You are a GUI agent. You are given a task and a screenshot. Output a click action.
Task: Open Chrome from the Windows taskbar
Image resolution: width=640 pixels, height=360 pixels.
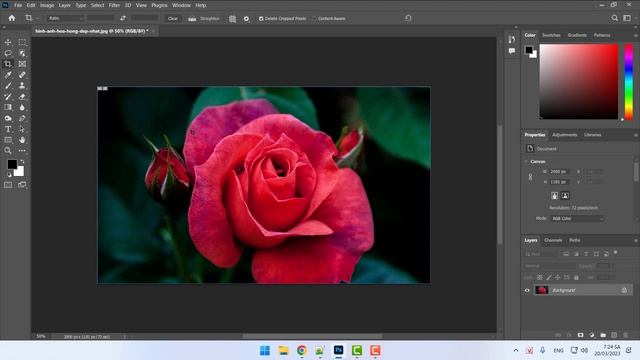point(302,350)
